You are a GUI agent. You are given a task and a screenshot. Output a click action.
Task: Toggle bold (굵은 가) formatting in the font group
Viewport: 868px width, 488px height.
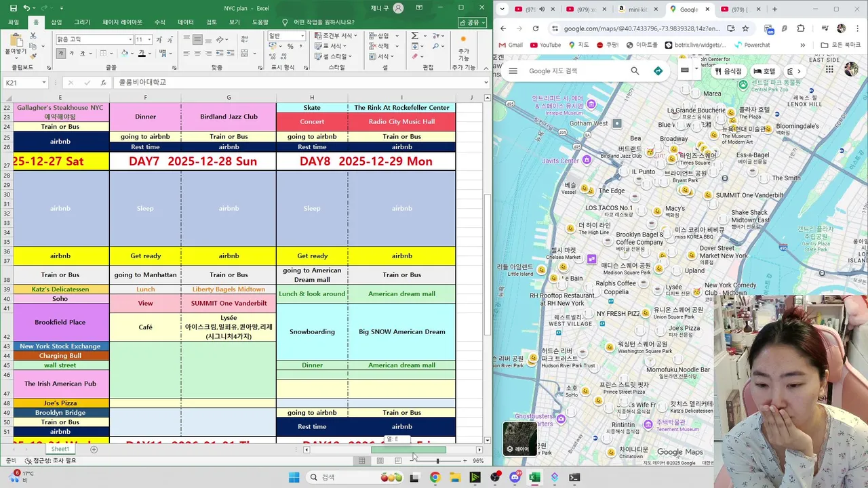point(60,53)
